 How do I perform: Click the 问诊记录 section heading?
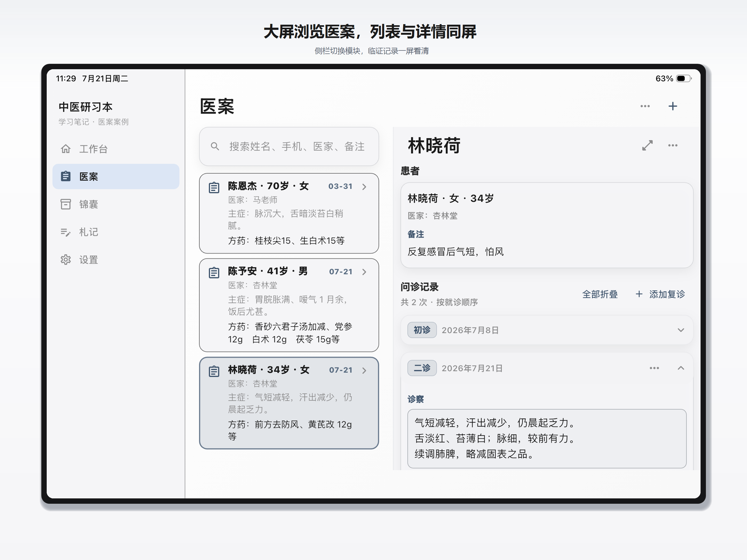pyautogui.click(x=419, y=287)
